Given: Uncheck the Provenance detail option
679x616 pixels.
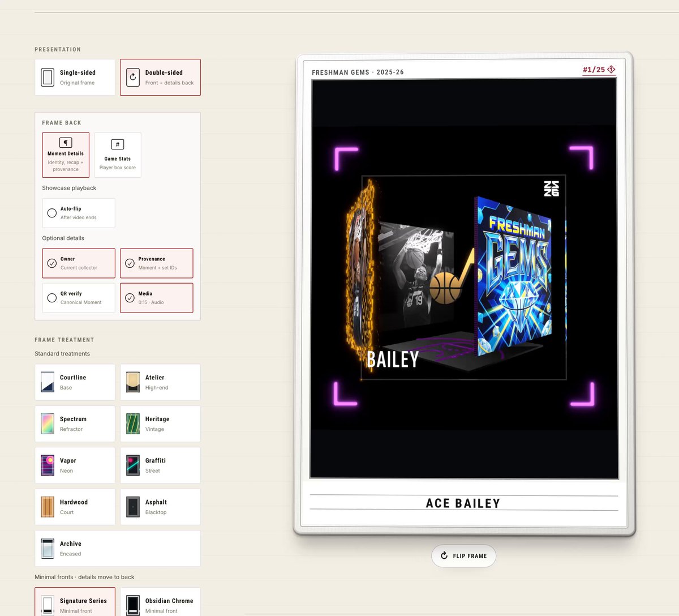Looking at the screenshot, I should click(x=157, y=263).
